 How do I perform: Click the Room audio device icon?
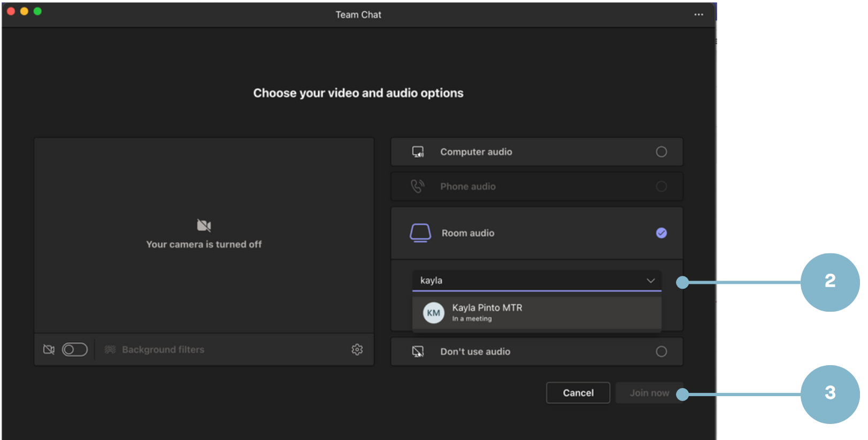420,233
